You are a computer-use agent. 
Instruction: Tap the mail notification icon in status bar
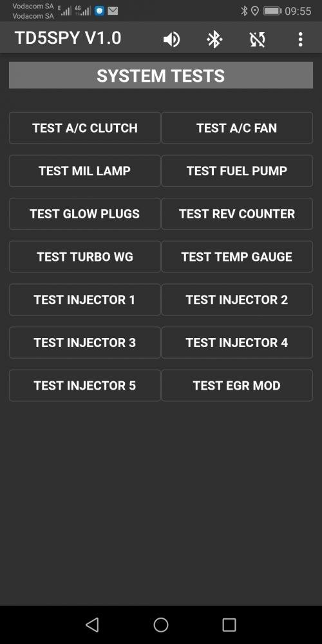click(113, 11)
